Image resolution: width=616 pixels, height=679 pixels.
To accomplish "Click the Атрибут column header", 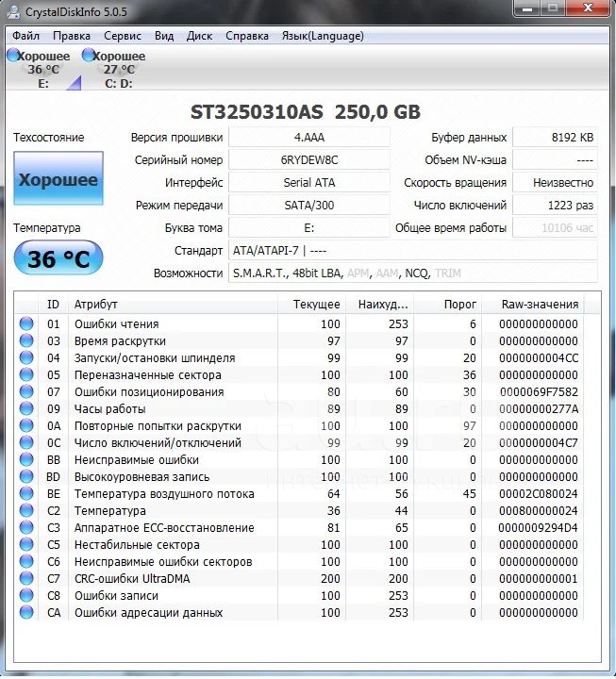I will [x=173, y=305].
